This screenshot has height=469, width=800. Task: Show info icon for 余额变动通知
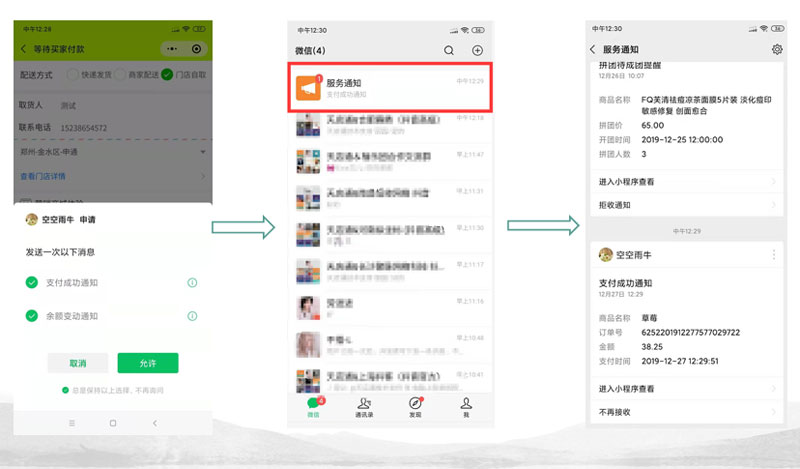click(192, 316)
